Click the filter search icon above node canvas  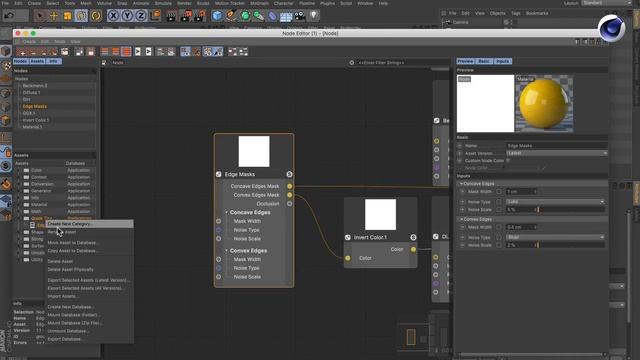(351, 63)
